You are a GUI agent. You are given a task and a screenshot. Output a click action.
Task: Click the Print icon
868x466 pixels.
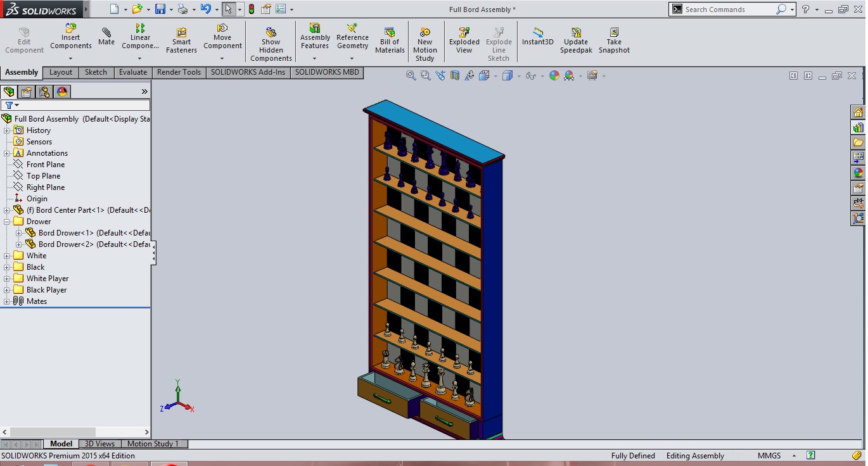[182, 9]
